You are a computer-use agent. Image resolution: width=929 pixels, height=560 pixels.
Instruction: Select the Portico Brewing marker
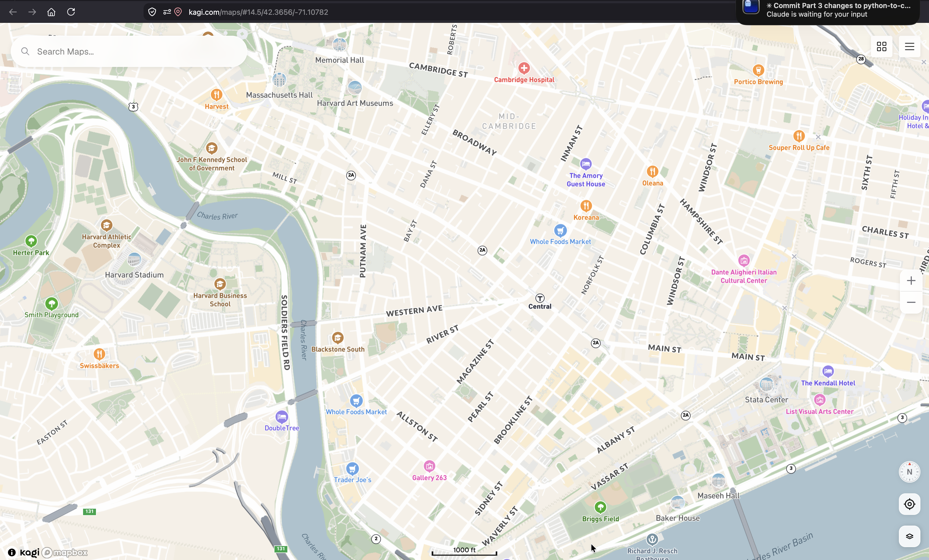pos(758,70)
